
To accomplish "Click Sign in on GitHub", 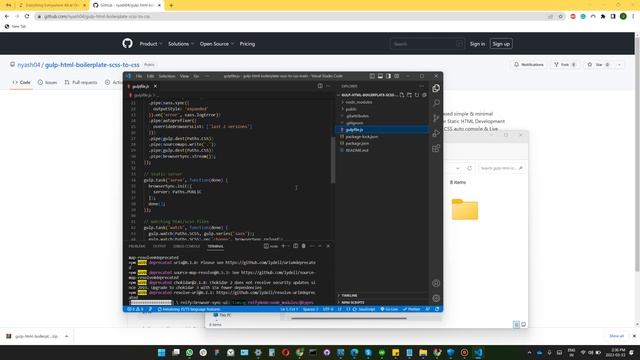I will click(x=477, y=44).
